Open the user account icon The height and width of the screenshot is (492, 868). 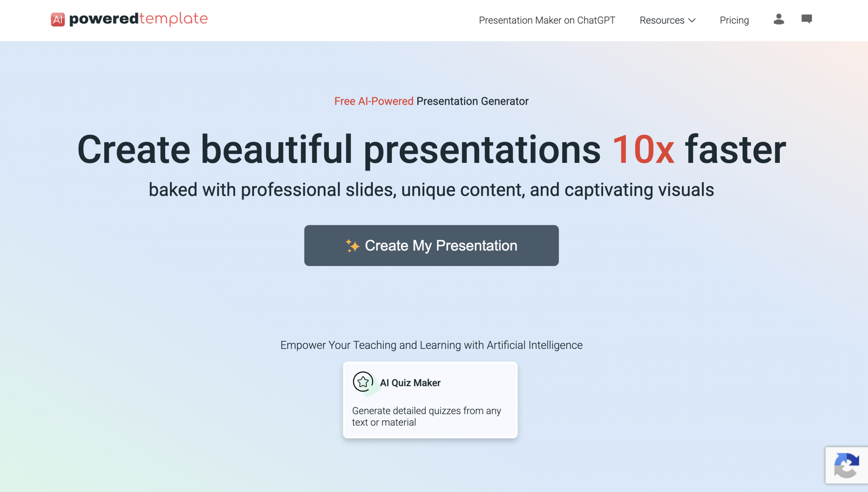(x=778, y=20)
